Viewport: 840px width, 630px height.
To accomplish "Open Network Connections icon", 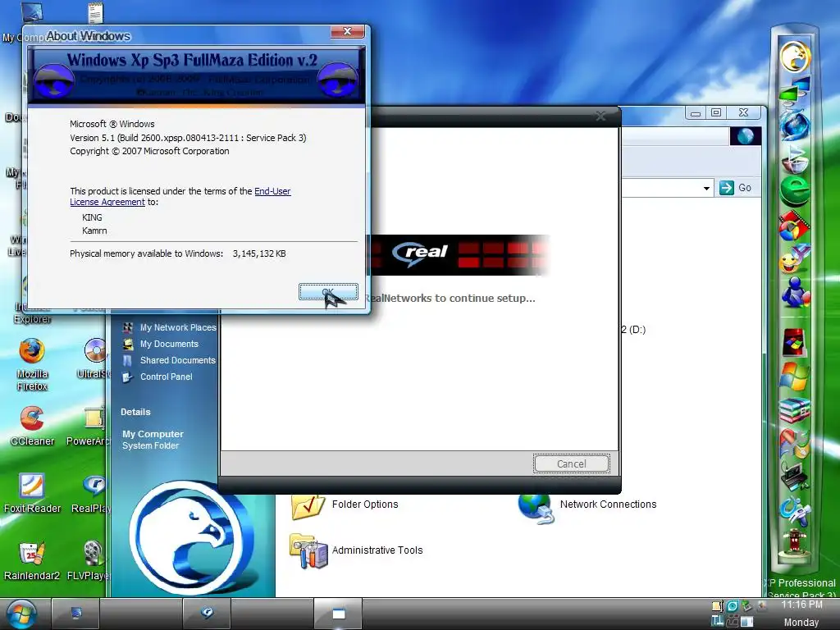I will (x=536, y=509).
